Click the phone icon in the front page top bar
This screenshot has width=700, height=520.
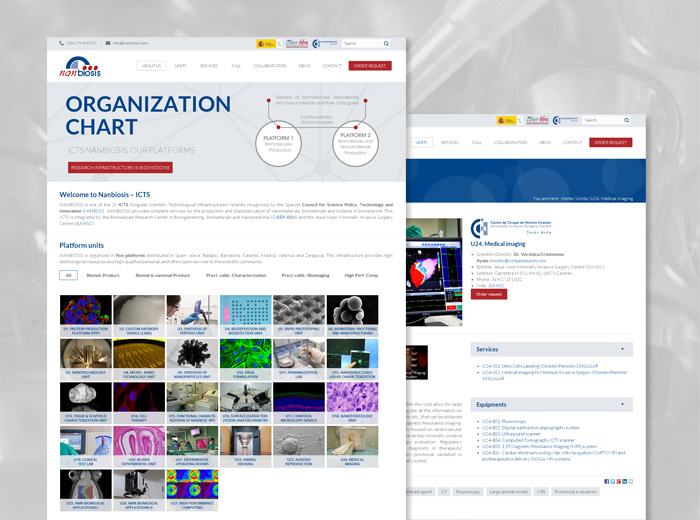[62, 43]
